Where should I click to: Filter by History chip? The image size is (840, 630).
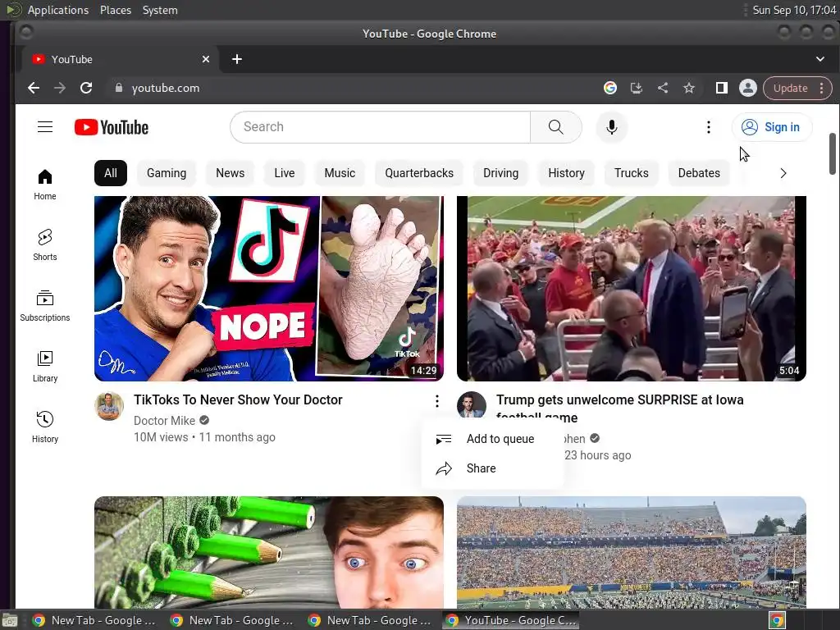[566, 173]
